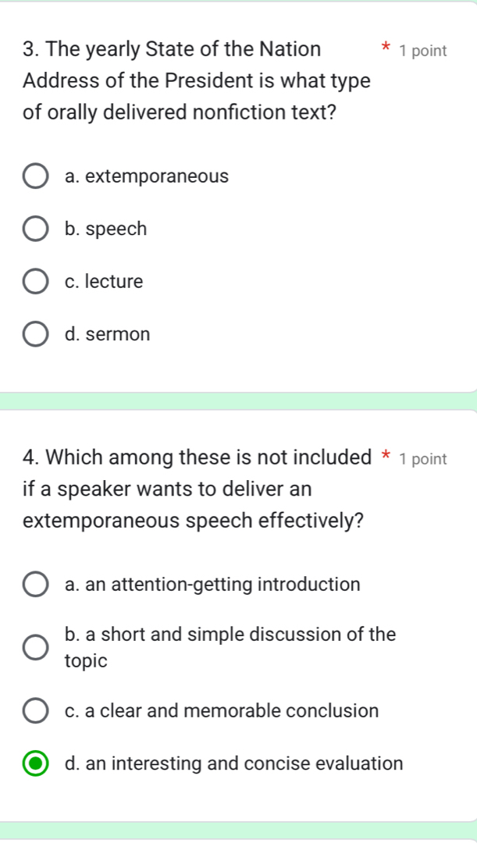Screen dimensions: 477x868
Task: Click the 'a. extemporaneous' answer text
Action: coord(147,176)
